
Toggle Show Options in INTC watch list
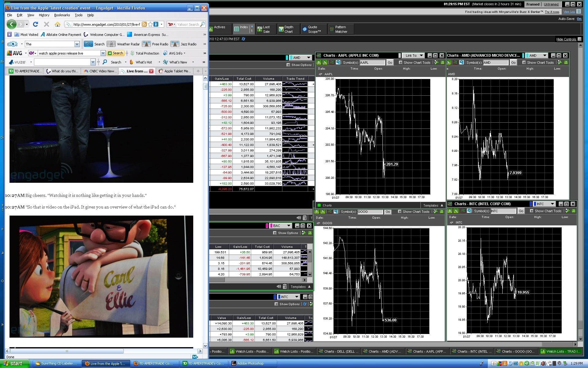click(x=287, y=304)
